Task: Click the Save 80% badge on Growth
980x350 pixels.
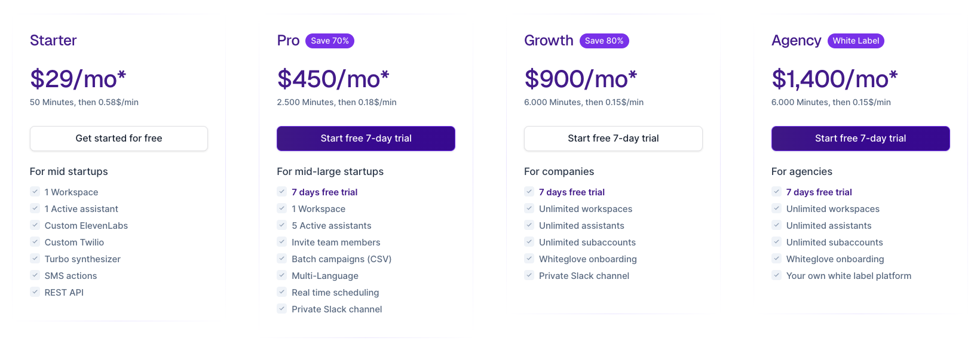Action: 604,41
